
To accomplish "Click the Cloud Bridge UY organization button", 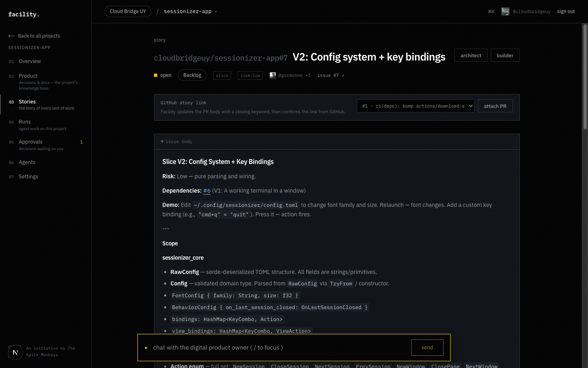I will click(128, 11).
